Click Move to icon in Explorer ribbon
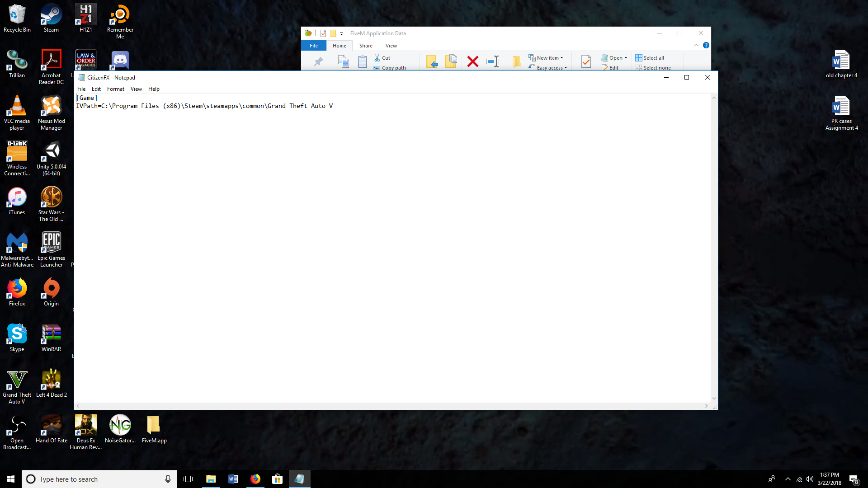Image resolution: width=868 pixels, height=488 pixels. click(x=432, y=61)
